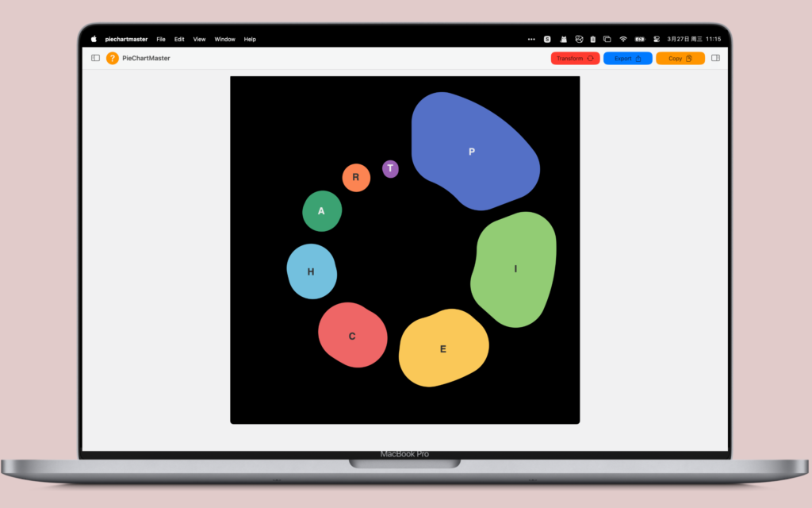Click the Control Center icon in the menu bar
This screenshot has height=508, width=812.
pyautogui.click(x=657, y=39)
